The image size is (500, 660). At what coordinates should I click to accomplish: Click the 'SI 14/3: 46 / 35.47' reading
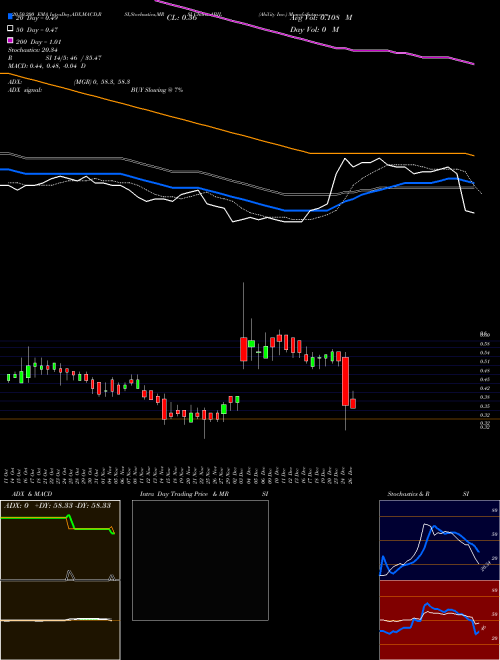click(x=73, y=58)
